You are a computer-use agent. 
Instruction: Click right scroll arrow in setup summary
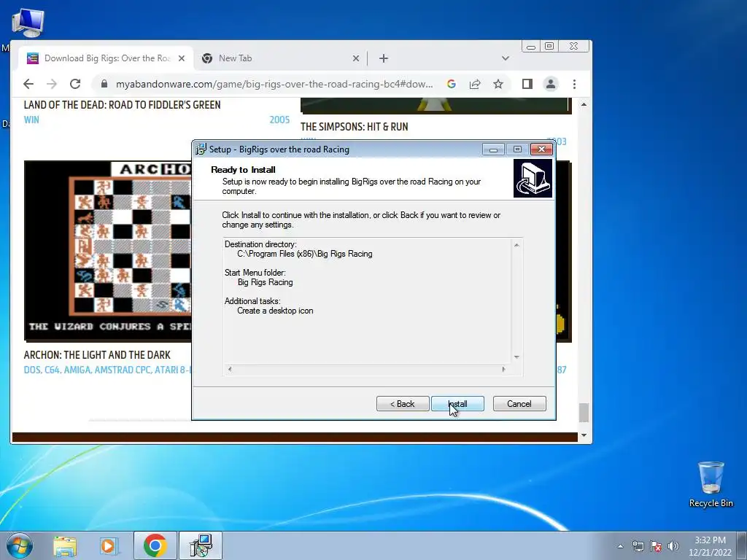tap(503, 369)
